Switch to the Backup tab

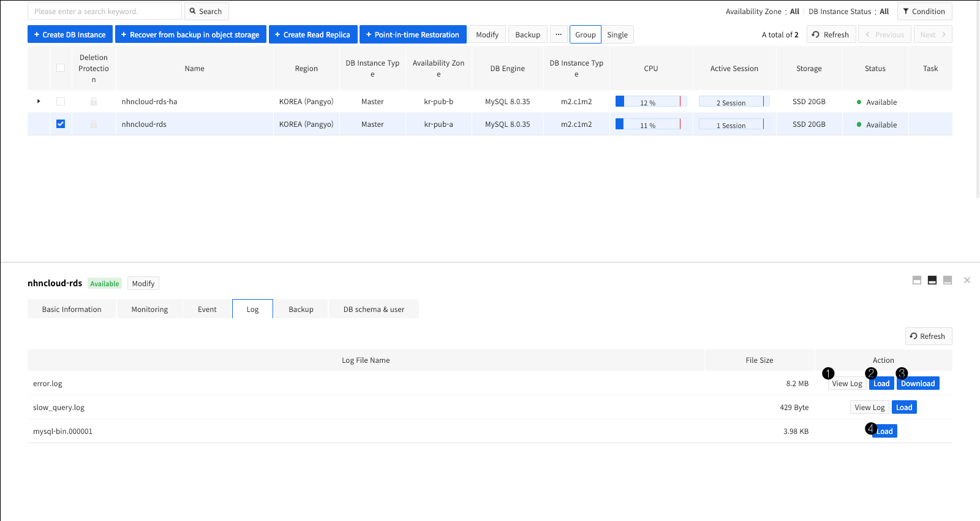301,309
